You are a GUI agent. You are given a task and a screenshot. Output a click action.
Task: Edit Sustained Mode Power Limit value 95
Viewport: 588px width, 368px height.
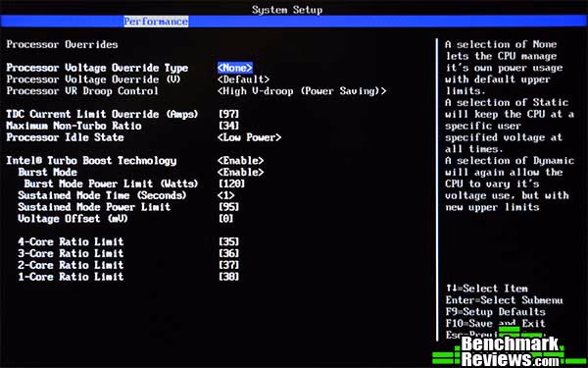[x=228, y=207]
